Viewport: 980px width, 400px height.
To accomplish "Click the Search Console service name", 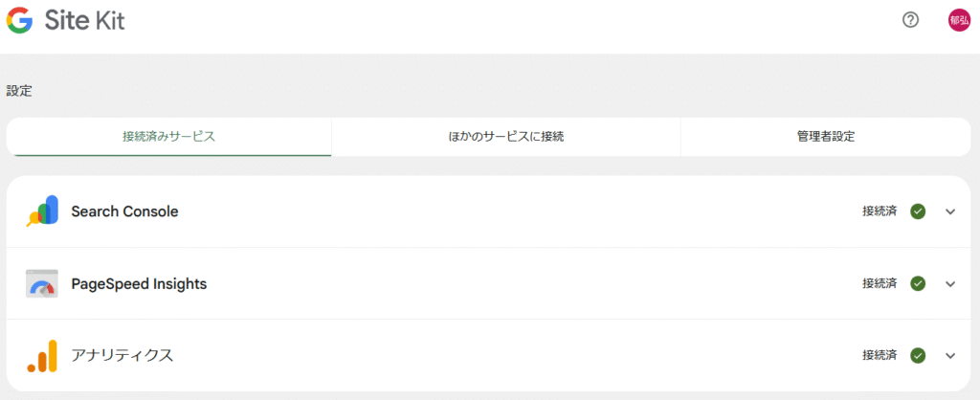I will click(x=124, y=211).
